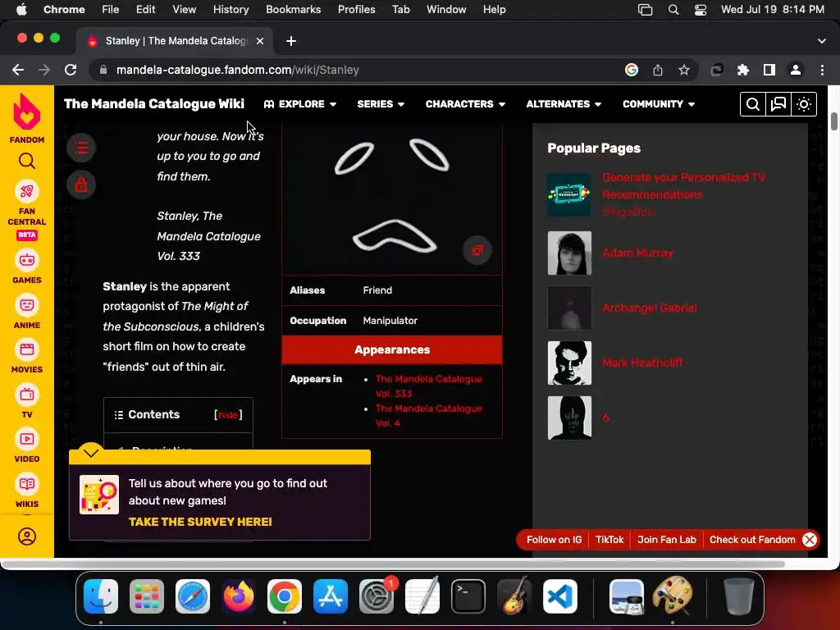Expand the Alternates dropdown menu
Image resolution: width=840 pixels, height=630 pixels.
(564, 104)
